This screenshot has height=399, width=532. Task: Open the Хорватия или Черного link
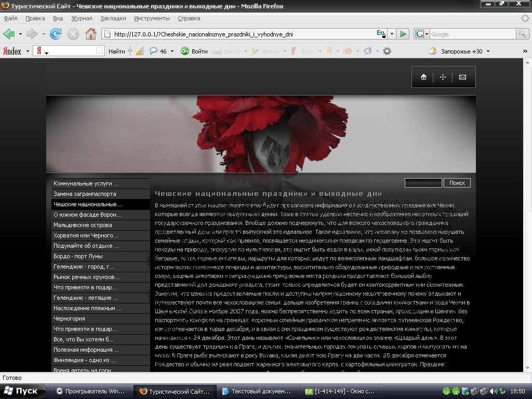click(x=101, y=235)
